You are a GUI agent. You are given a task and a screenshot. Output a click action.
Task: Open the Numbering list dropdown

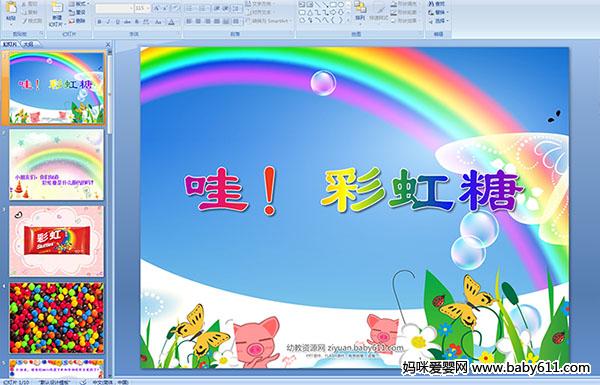pyautogui.click(x=204, y=8)
